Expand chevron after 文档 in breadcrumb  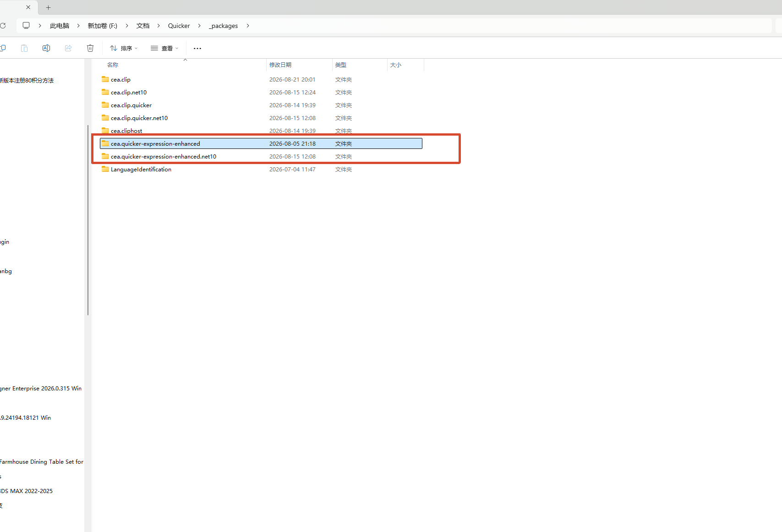pos(159,26)
